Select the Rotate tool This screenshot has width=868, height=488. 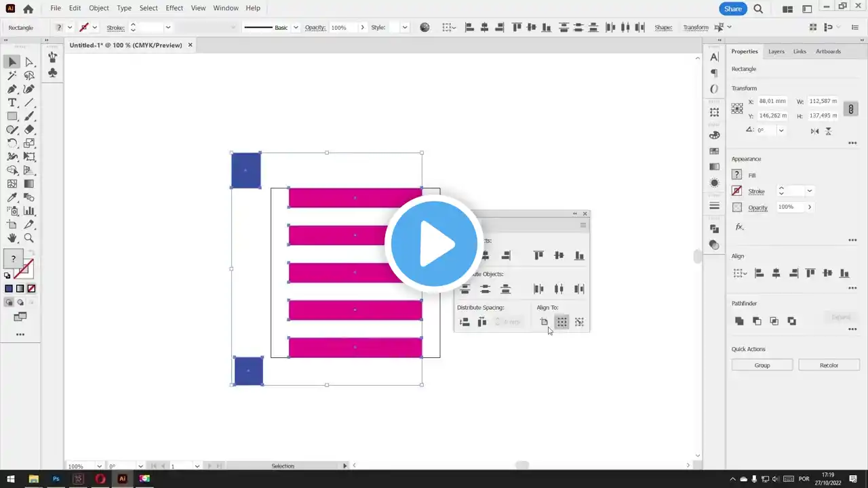[x=12, y=143]
